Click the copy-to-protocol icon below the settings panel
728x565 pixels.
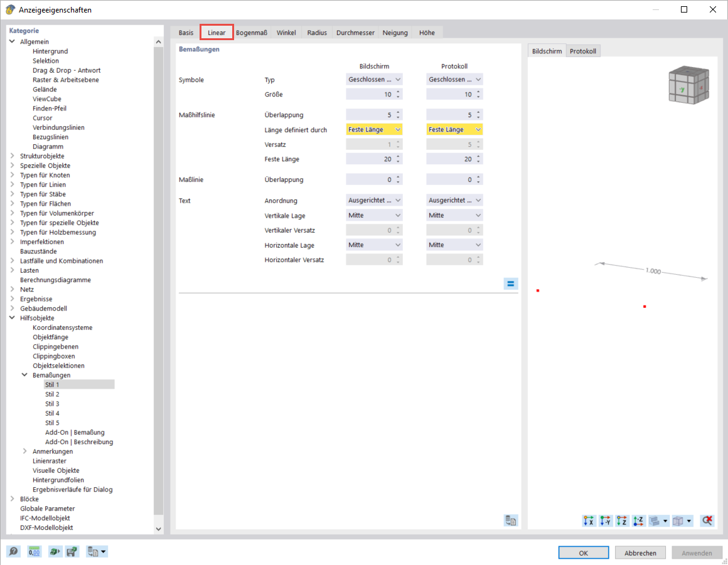tap(511, 520)
